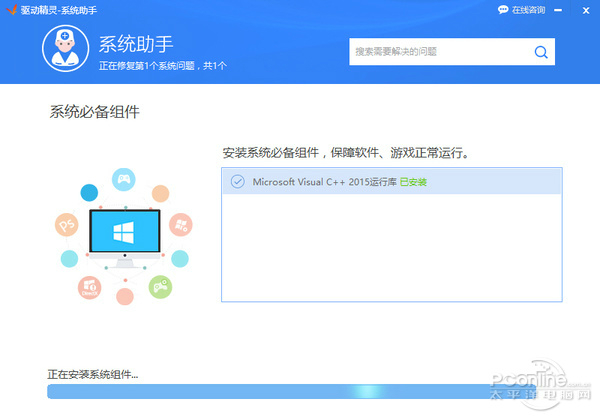Click the 在线咨询 chat bubble icon
The height and width of the screenshot is (420, 600).
click(x=503, y=10)
